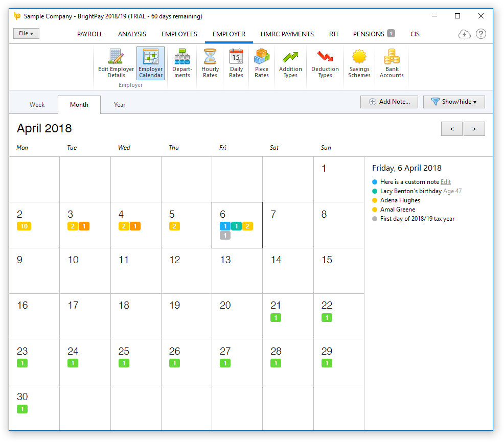Click the green 1 badge on April 23
Image resolution: width=504 pixels, height=442 pixels.
pos(22,363)
